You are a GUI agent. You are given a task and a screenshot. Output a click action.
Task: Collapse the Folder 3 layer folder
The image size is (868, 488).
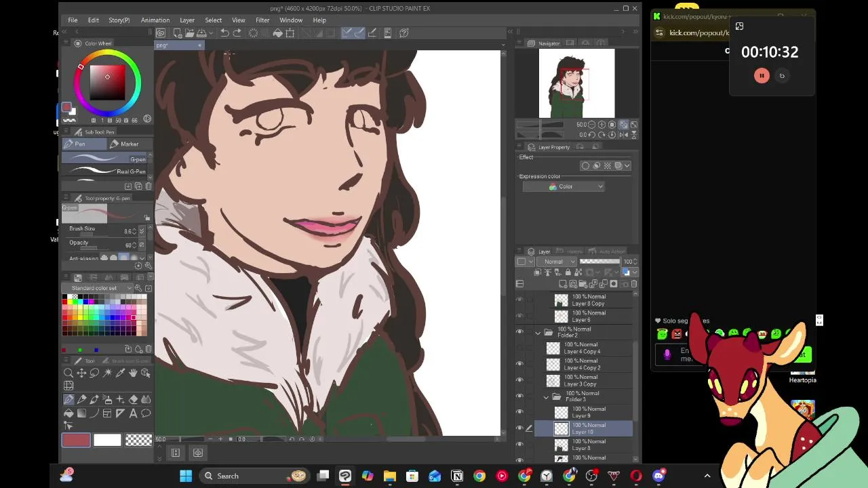[546, 396]
